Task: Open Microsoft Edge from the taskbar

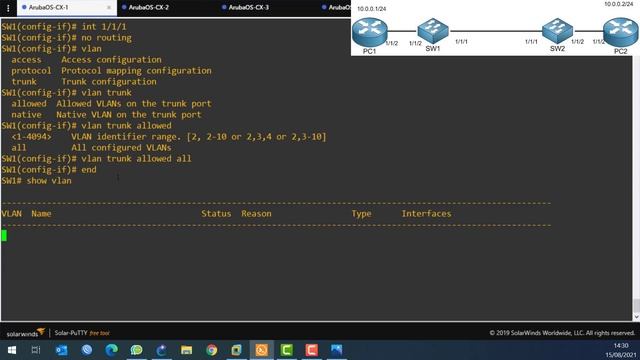Action: [111, 350]
